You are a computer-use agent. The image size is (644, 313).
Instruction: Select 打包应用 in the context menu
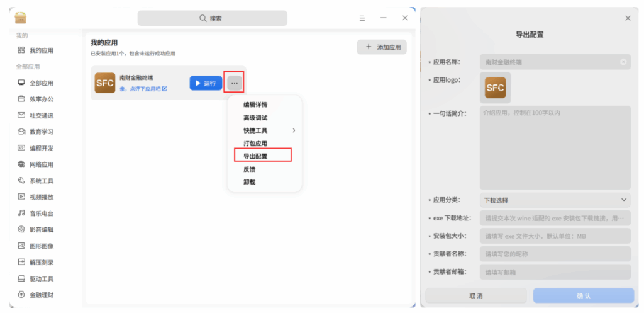point(255,144)
